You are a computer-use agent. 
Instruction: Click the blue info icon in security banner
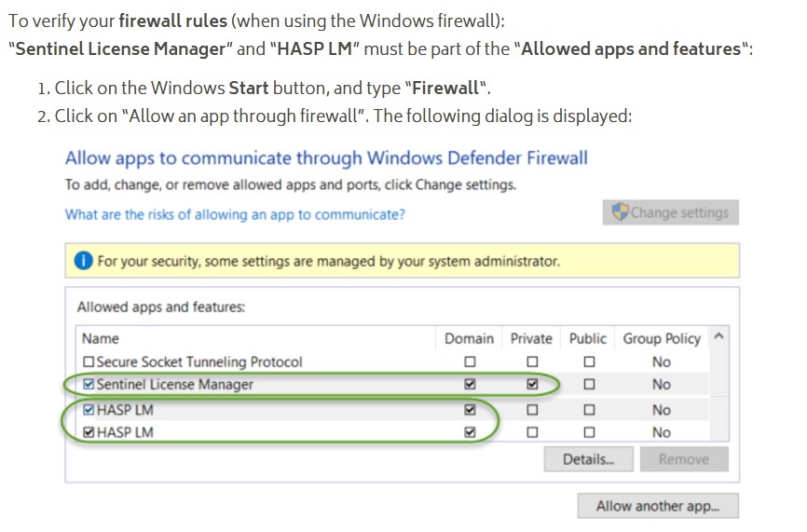tap(83, 261)
